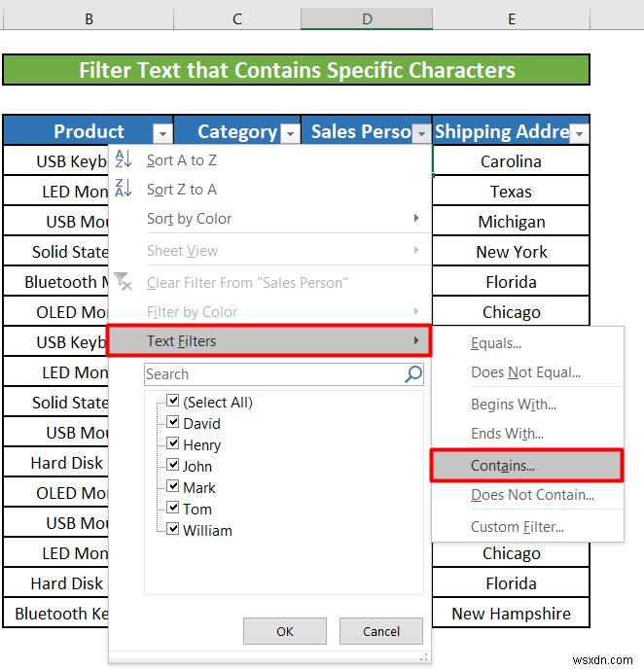Uncheck the David checkbox
This screenshot has height=670, width=644.
[172, 422]
